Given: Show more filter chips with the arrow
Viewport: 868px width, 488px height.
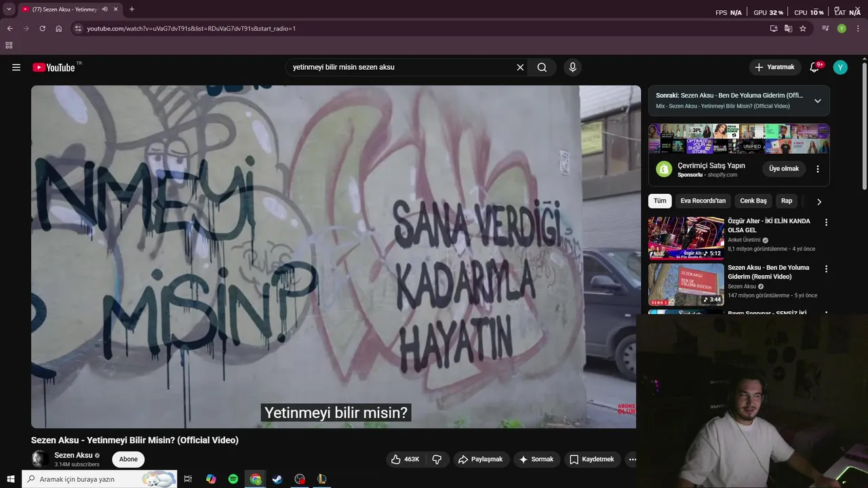Looking at the screenshot, I should 818,201.
